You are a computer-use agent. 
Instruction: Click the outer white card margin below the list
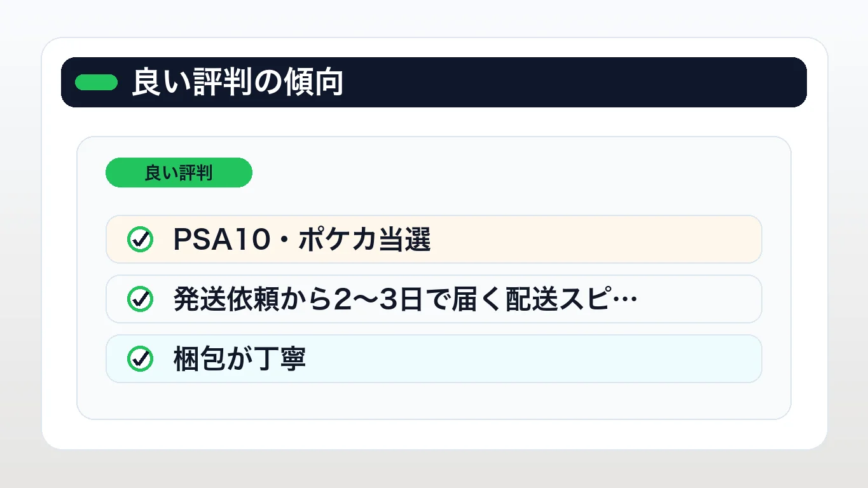[434, 435]
